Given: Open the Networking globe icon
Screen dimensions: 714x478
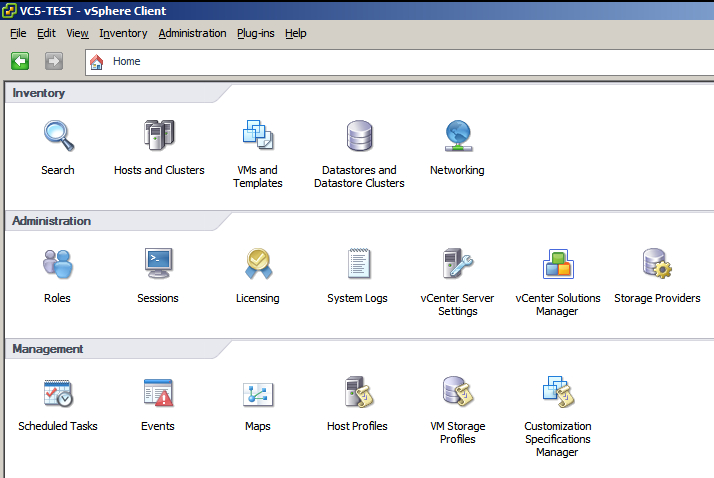Looking at the screenshot, I should click(x=458, y=135).
